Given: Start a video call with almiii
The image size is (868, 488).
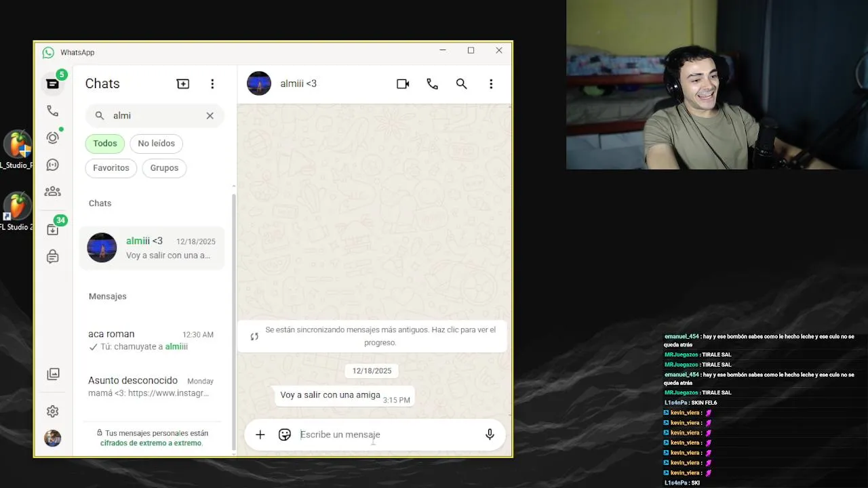Looking at the screenshot, I should point(403,84).
